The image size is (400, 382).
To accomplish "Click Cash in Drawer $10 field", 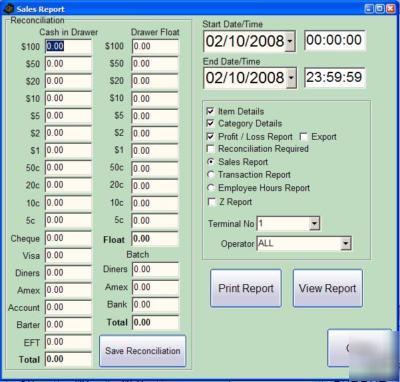I will tap(68, 98).
